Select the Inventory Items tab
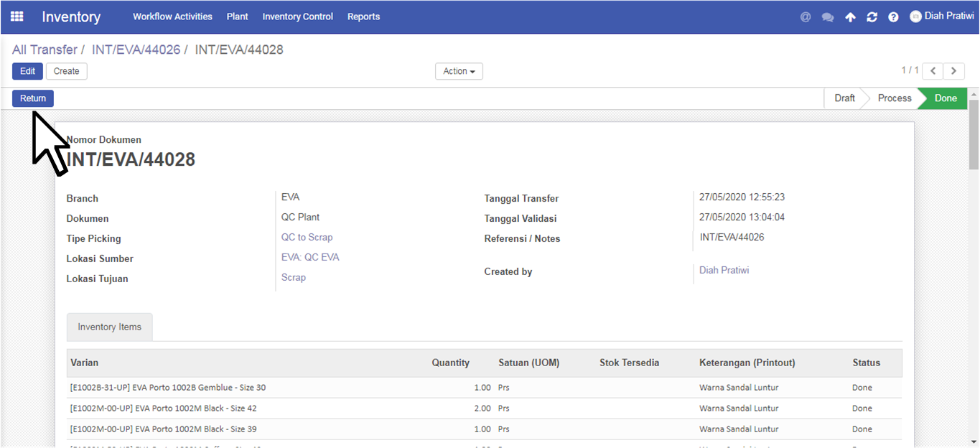This screenshot has width=980, height=448. tap(109, 327)
